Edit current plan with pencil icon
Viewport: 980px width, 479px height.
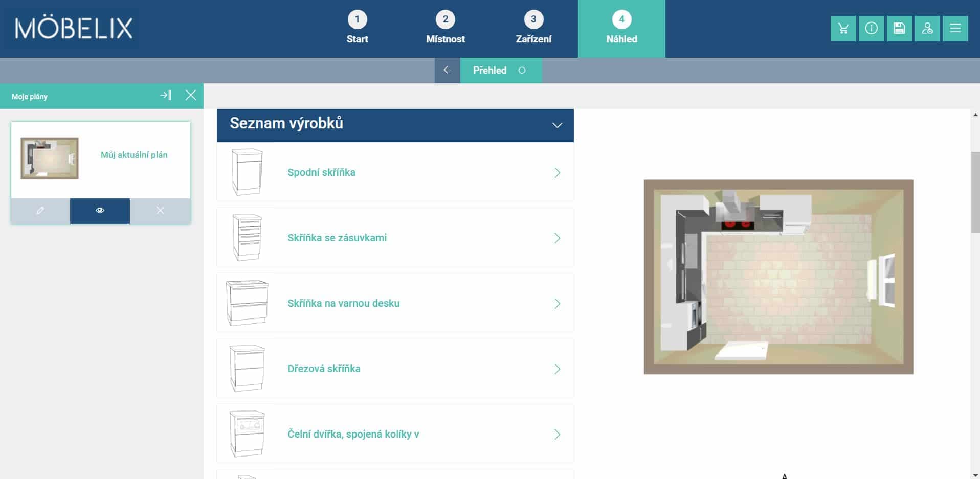coord(40,211)
